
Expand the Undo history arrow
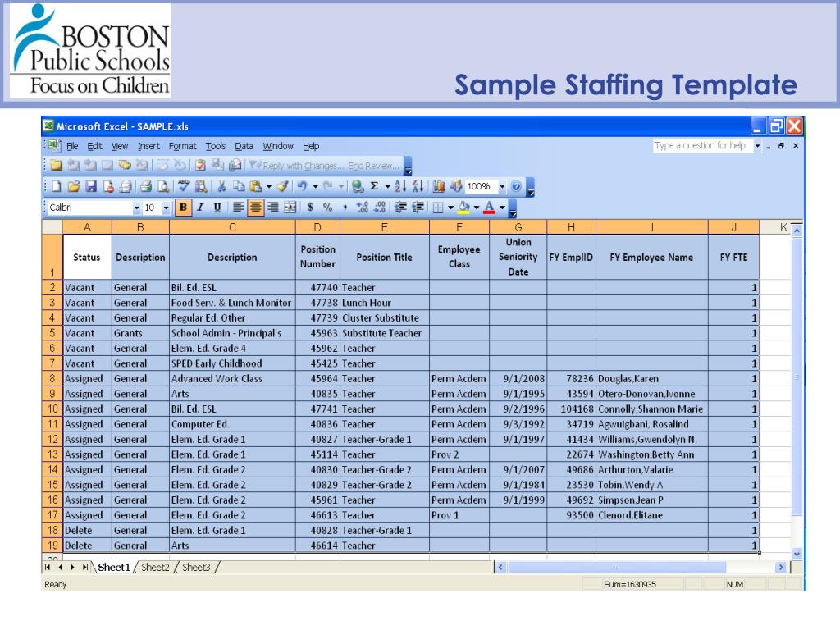tap(316, 186)
